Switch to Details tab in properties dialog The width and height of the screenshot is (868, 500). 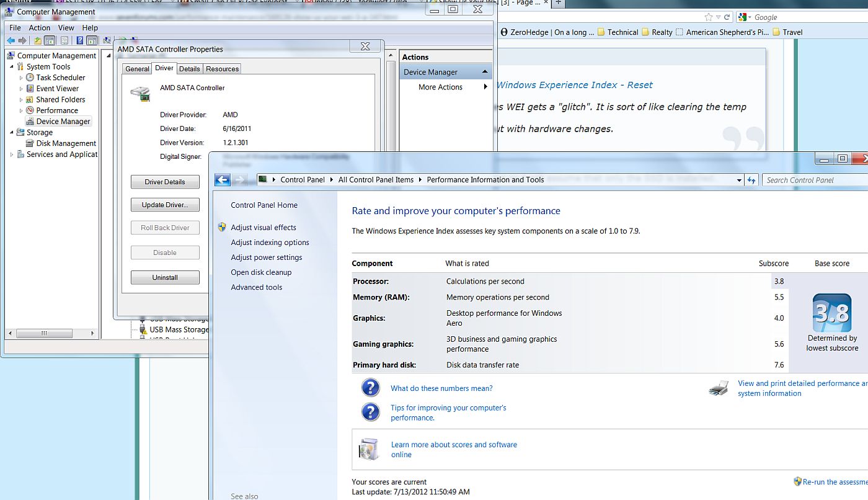pyautogui.click(x=190, y=69)
